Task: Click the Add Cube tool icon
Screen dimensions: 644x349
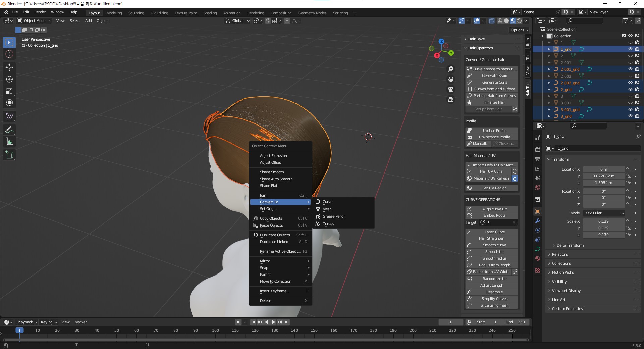Action: (9, 155)
